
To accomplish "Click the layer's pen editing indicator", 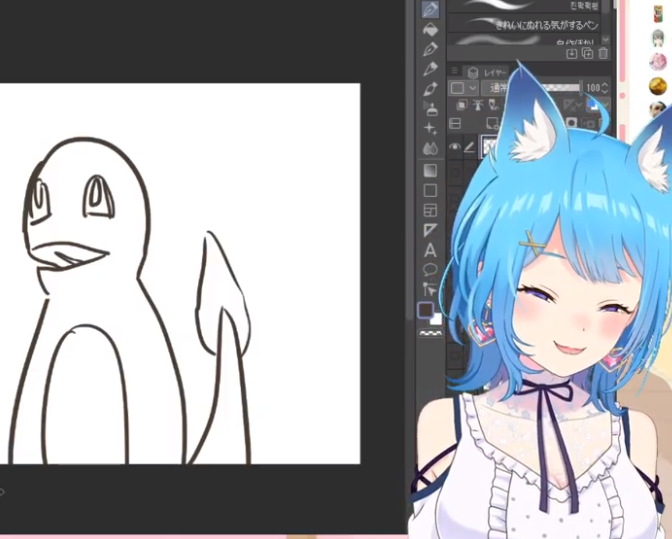I will click(469, 147).
